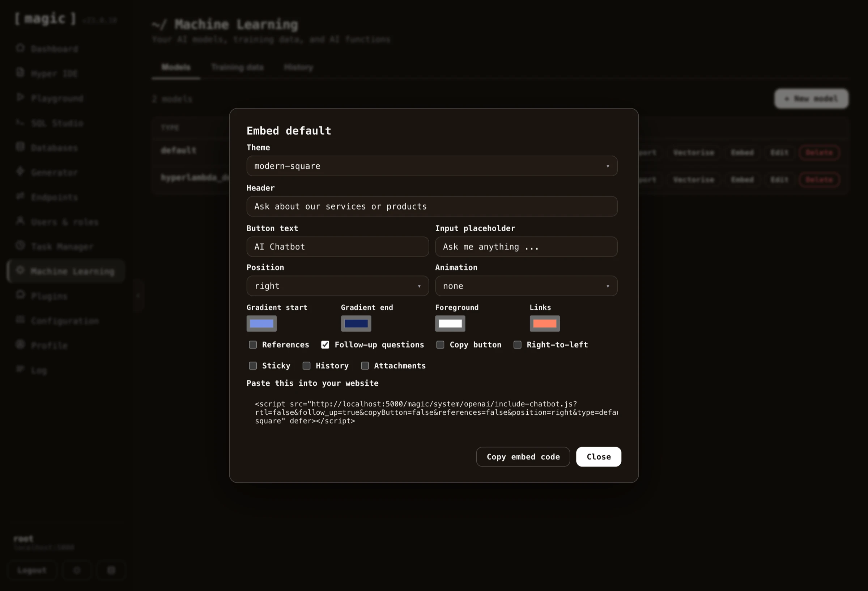Click the Dashboard sidebar icon

click(20, 48)
